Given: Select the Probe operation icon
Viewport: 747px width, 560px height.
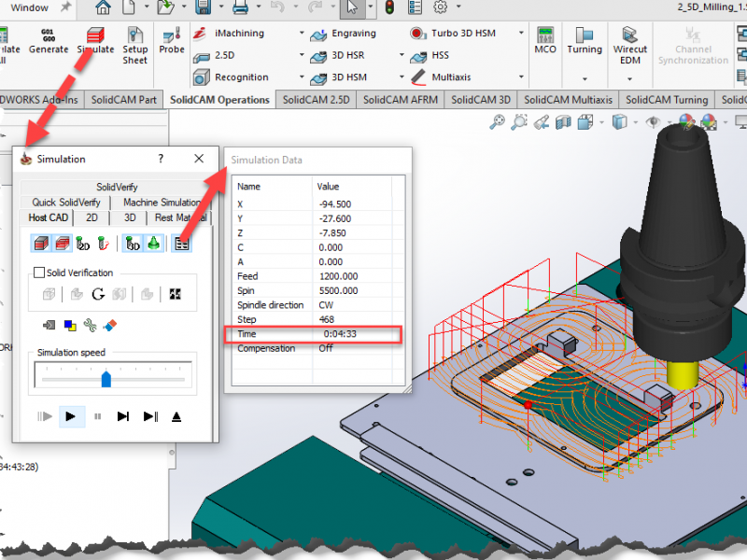Looking at the screenshot, I should (172, 41).
